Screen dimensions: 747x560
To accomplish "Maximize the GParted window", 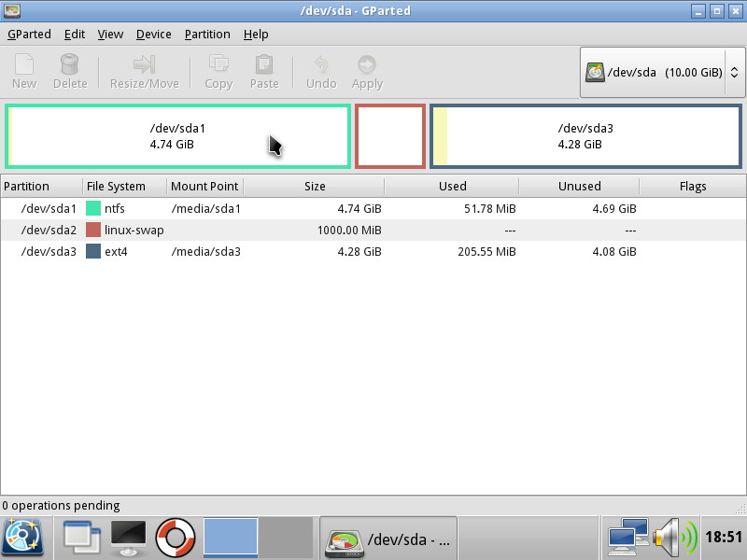I will click(716, 11).
